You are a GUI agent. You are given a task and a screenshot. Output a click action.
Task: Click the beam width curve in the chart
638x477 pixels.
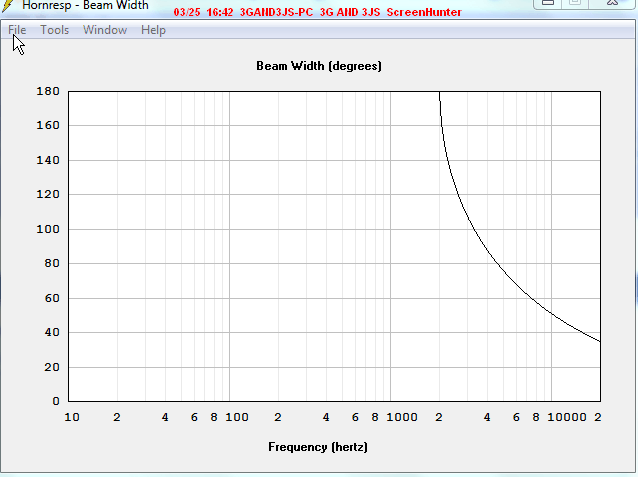[x=486, y=248]
